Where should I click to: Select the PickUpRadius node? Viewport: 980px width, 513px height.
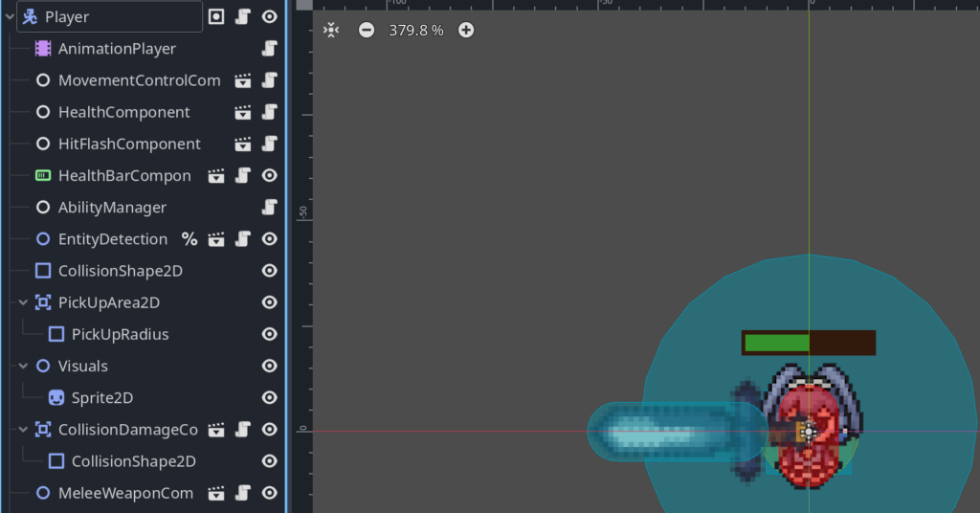point(120,335)
